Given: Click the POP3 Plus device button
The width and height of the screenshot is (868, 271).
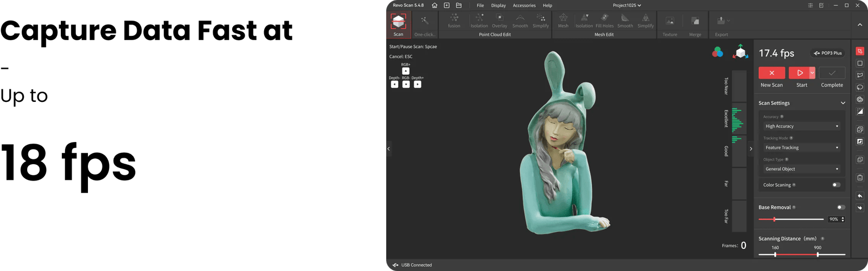Looking at the screenshot, I should pos(828,53).
